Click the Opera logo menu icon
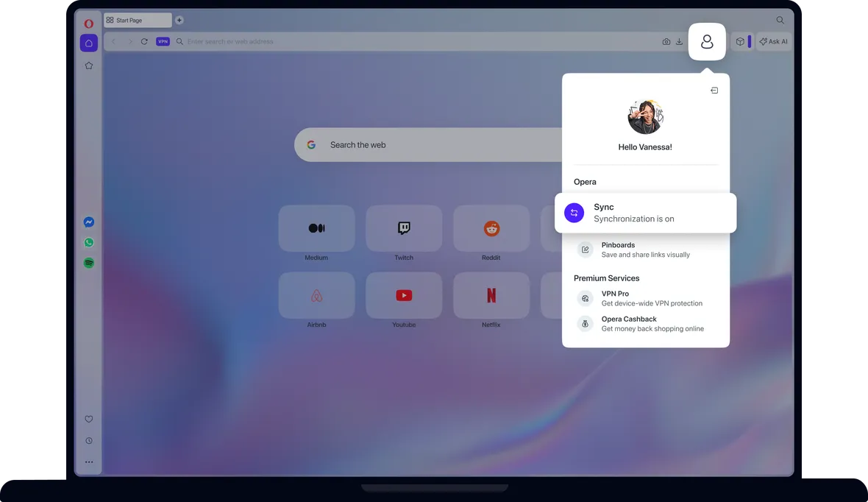Image resolution: width=868 pixels, height=502 pixels. 88,24
